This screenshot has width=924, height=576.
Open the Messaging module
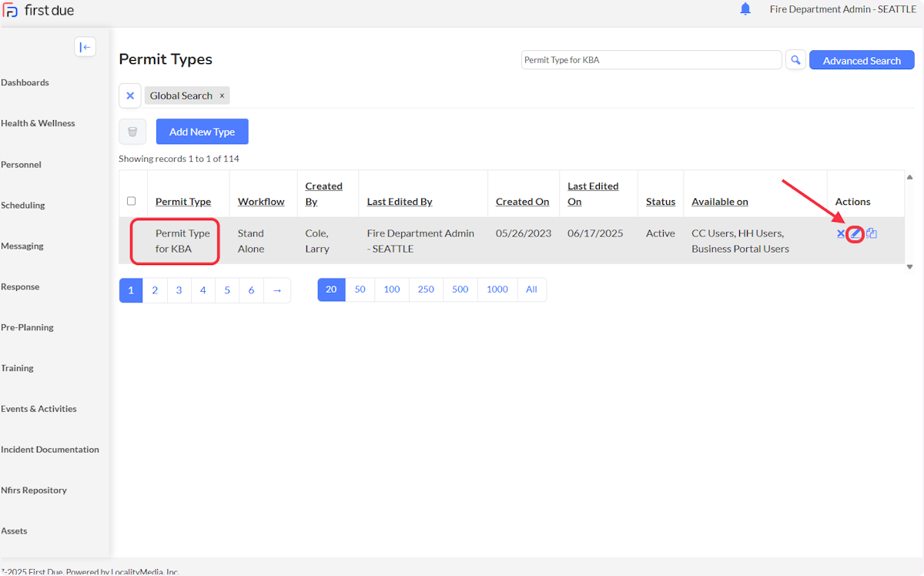tap(22, 246)
